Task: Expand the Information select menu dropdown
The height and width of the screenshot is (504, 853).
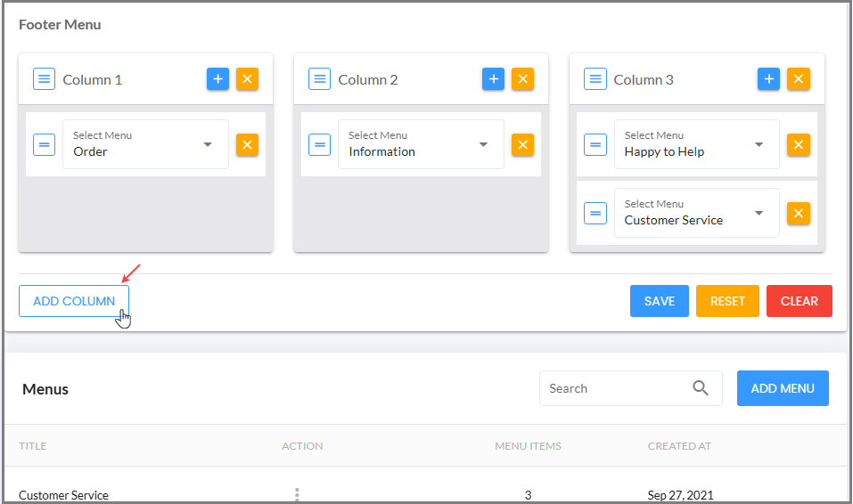Action: click(421, 144)
